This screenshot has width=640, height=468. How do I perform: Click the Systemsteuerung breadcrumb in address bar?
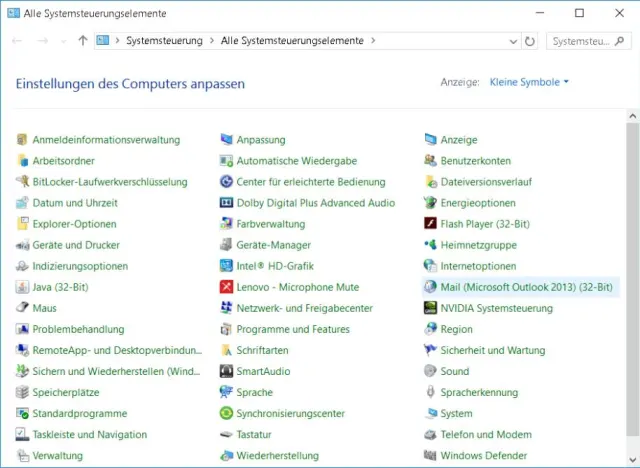coord(164,41)
